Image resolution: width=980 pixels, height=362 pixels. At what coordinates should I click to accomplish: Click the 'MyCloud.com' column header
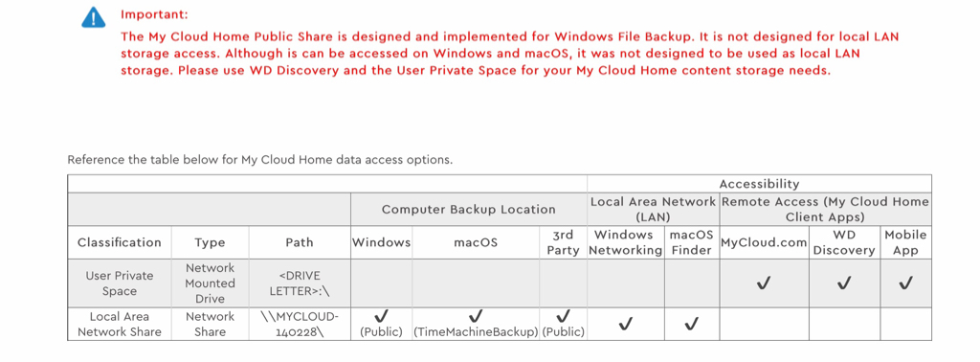click(x=764, y=242)
